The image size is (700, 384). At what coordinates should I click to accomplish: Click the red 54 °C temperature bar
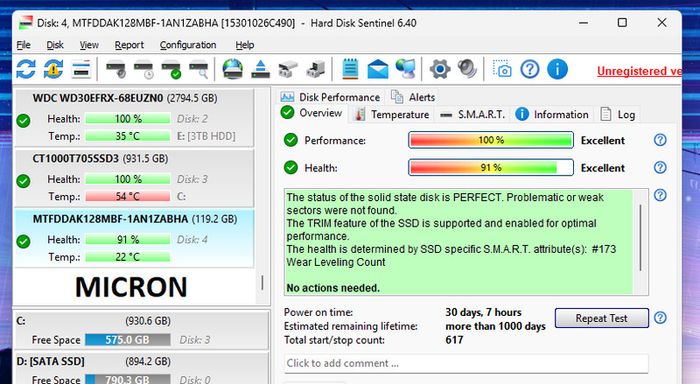[x=128, y=196]
